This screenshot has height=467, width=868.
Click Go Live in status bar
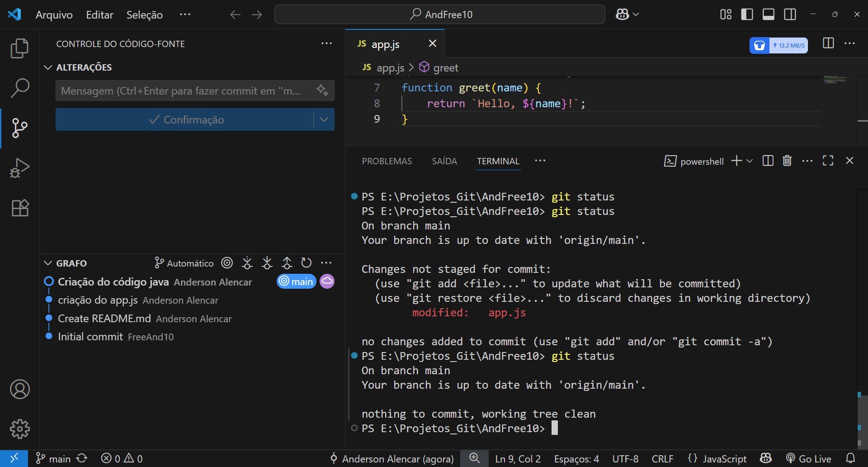tap(808, 459)
